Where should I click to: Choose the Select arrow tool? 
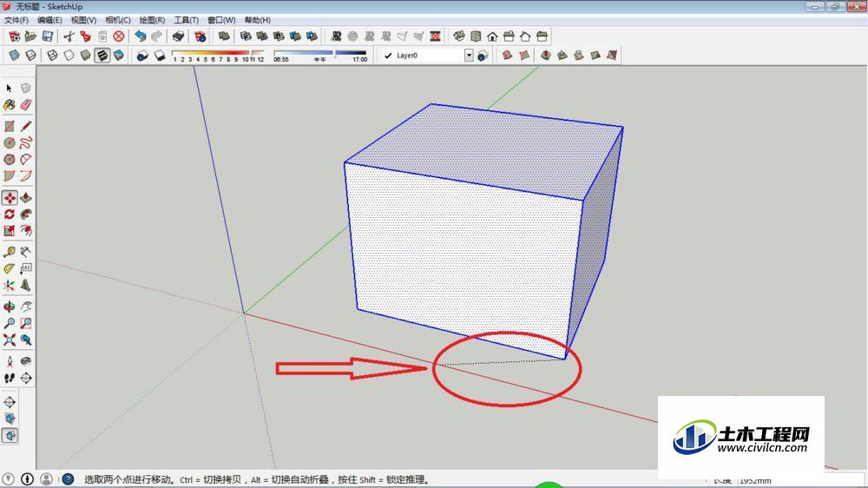tap(9, 88)
